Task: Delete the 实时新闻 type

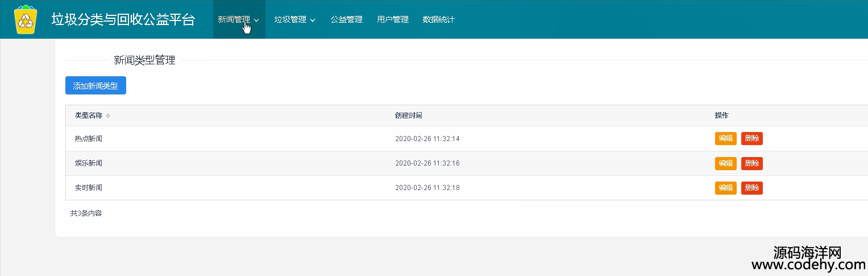Action: (752, 188)
